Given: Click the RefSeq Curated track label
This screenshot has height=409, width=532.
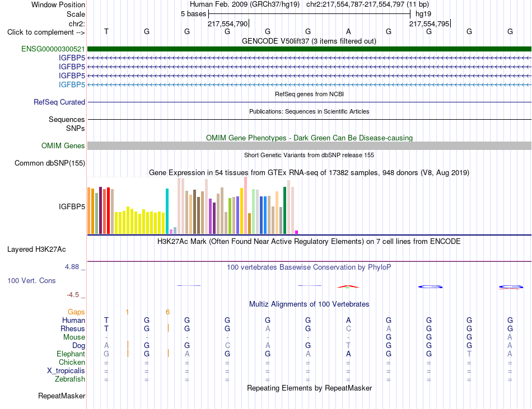Looking at the screenshot, I should [59, 102].
